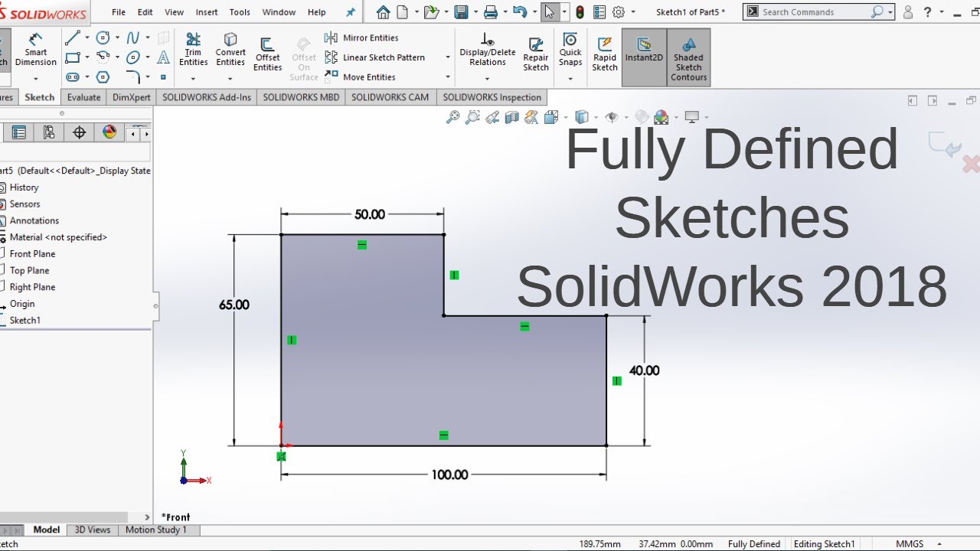Save the document with the disk icon
980x551 pixels.
coord(461,11)
